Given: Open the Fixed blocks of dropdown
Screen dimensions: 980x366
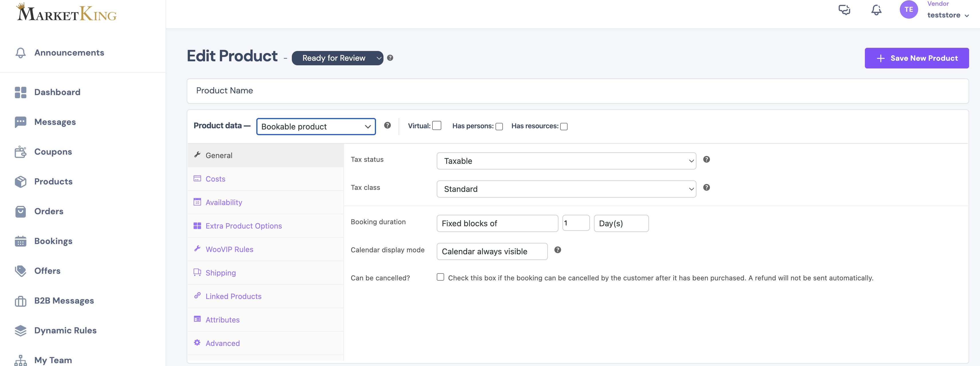Looking at the screenshot, I should pyautogui.click(x=497, y=223).
